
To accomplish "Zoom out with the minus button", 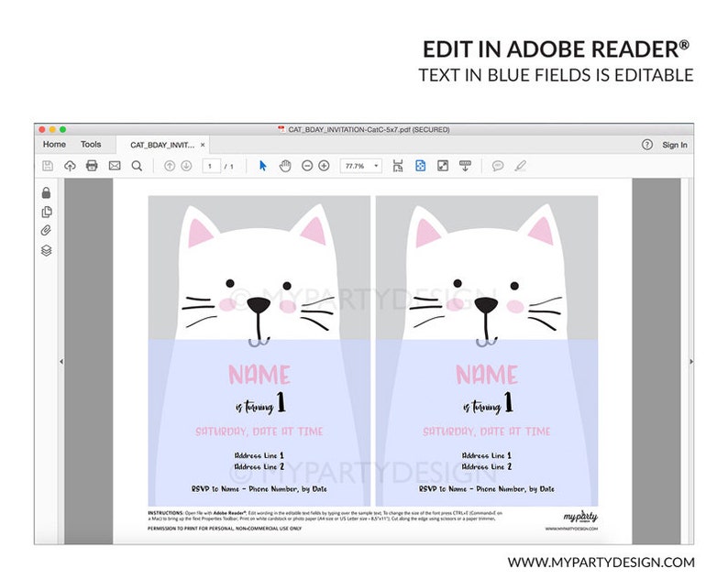I will click(307, 166).
